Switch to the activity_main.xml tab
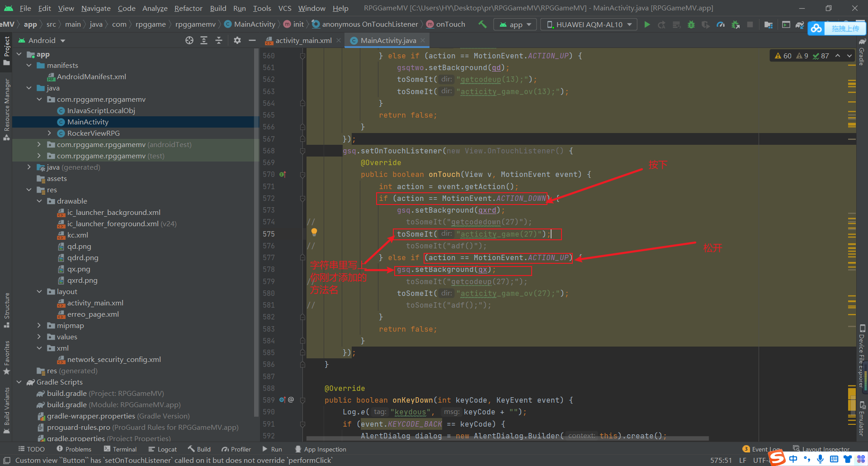The height and width of the screenshot is (466, 868). tap(303, 41)
